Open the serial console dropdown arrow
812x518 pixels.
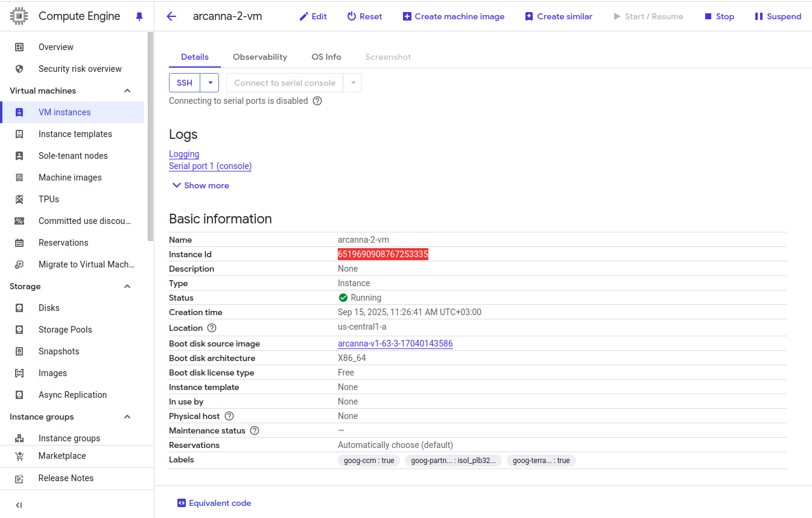(x=353, y=83)
